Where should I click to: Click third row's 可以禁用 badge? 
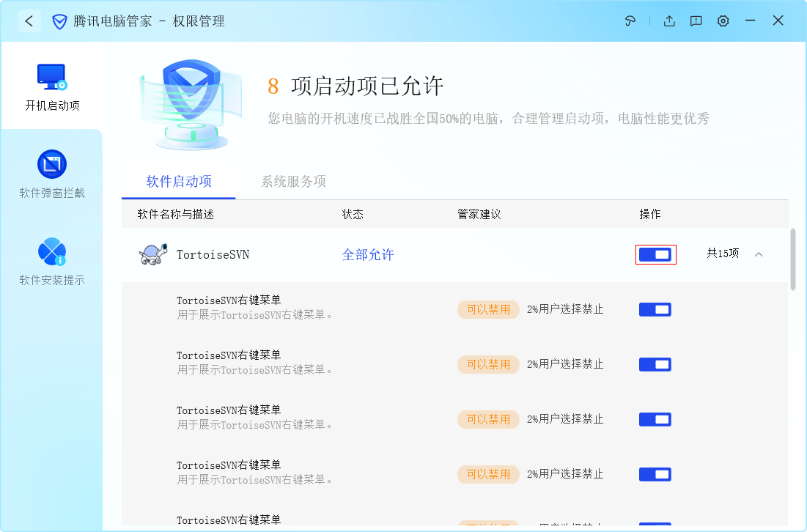[x=488, y=419]
